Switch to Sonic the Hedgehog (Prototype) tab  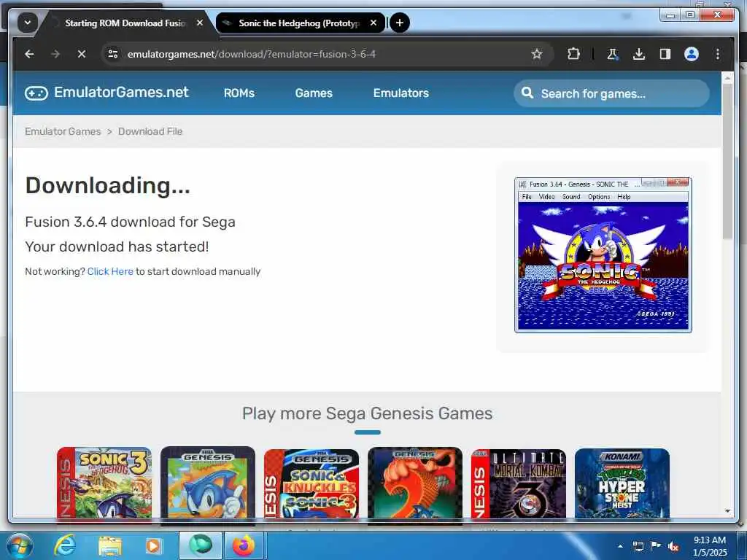coord(300,23)
